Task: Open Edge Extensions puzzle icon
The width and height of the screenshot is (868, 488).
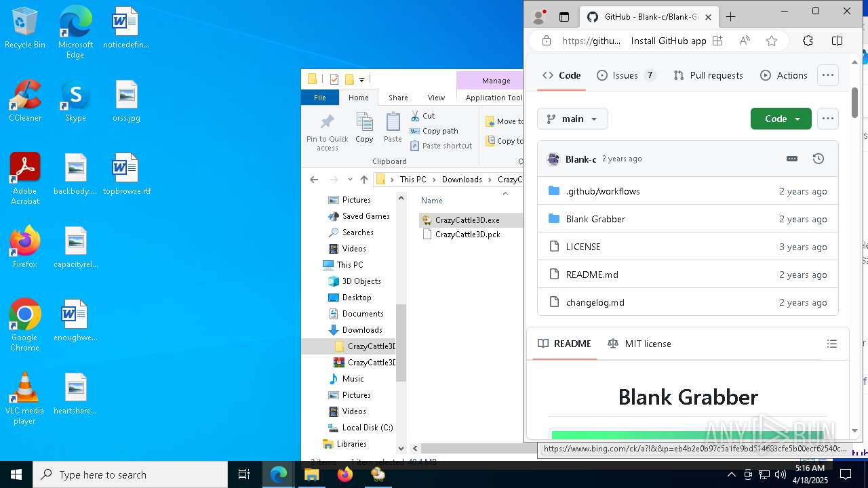Action: click(x=808, y=41)
